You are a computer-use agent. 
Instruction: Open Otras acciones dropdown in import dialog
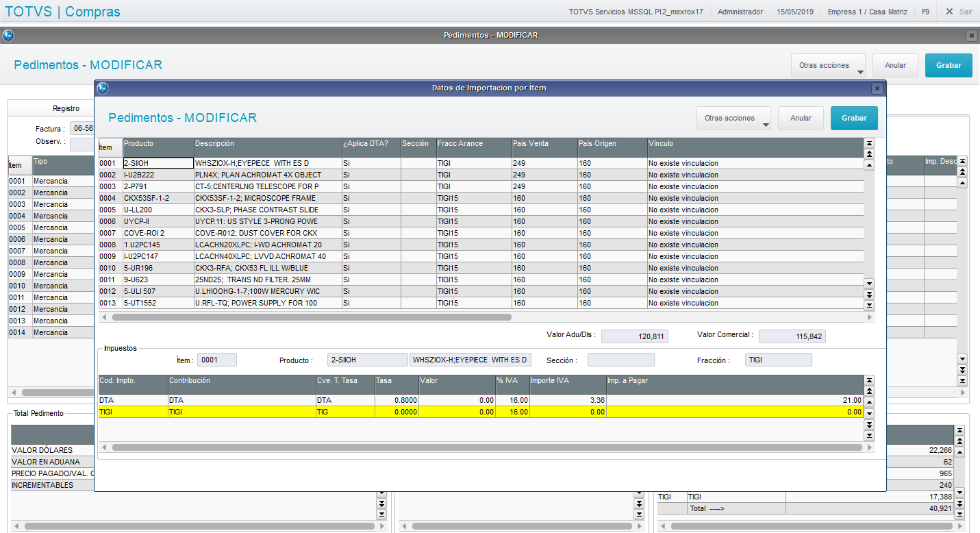[733, 118]
